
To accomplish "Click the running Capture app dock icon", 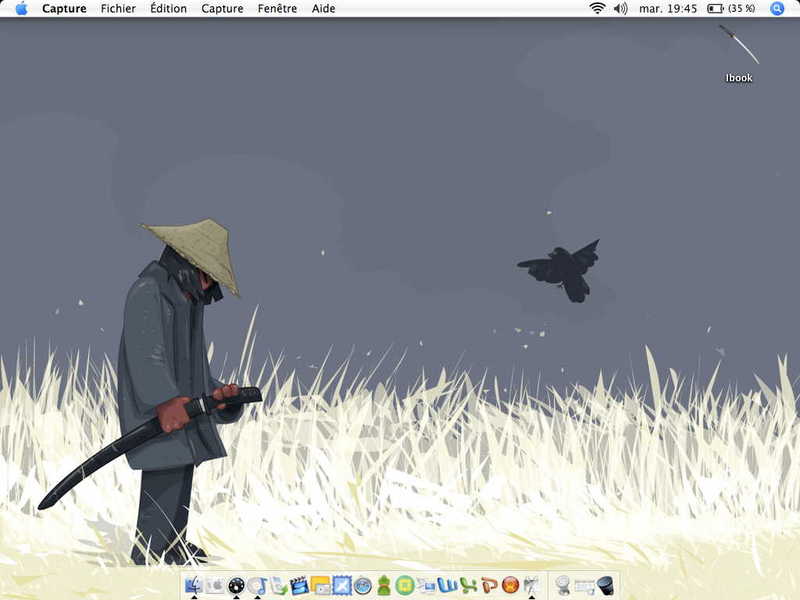I will coord(531,586).
